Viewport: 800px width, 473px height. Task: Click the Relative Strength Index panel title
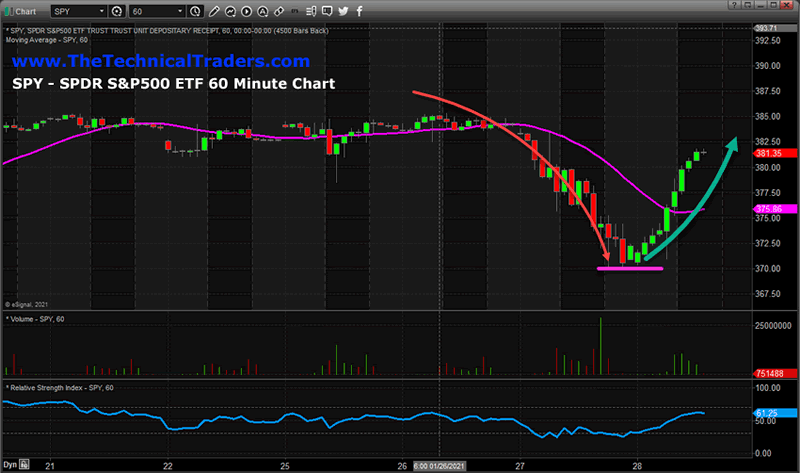60,386
